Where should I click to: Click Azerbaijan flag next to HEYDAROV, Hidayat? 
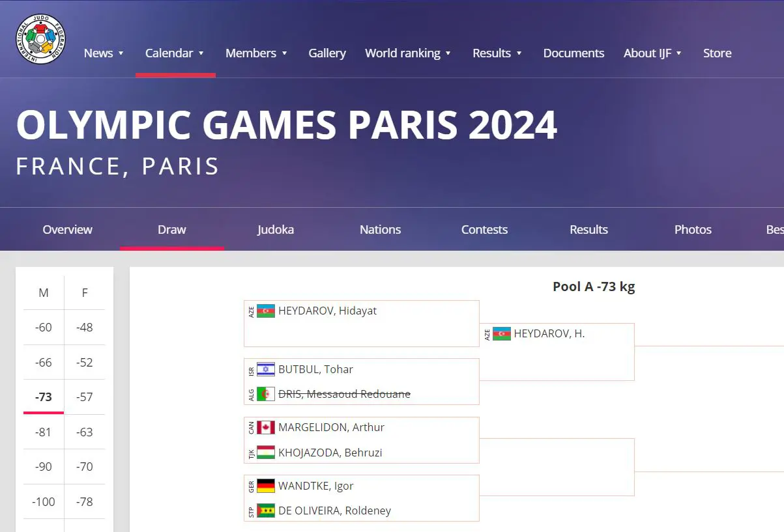click(266, 311)
